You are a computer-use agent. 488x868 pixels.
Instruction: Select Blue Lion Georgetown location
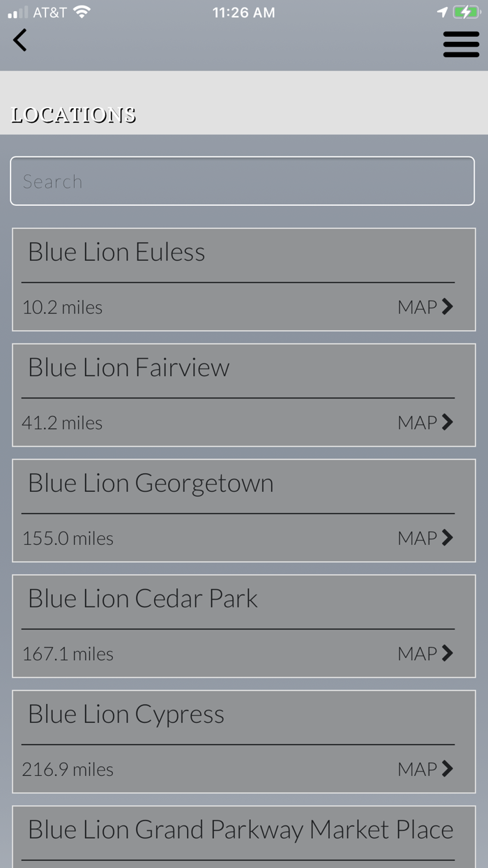pyautogui.click(x=151, y=484)
